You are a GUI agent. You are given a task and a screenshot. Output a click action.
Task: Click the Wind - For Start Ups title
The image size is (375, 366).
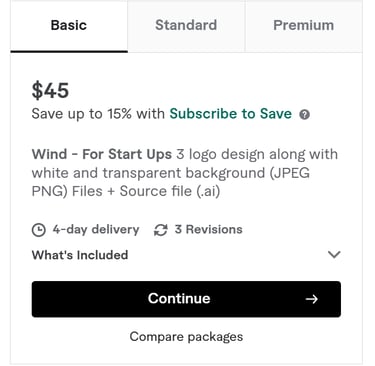tap(102, 154)
